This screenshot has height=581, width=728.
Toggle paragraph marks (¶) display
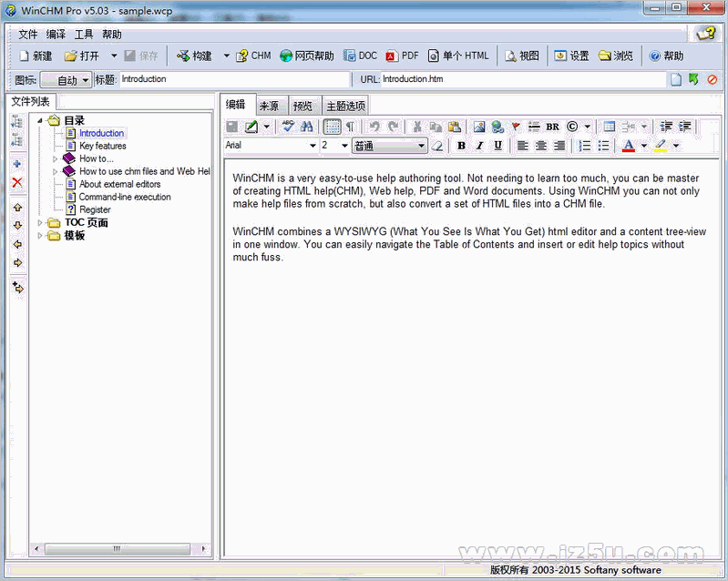tap(351, 127)
